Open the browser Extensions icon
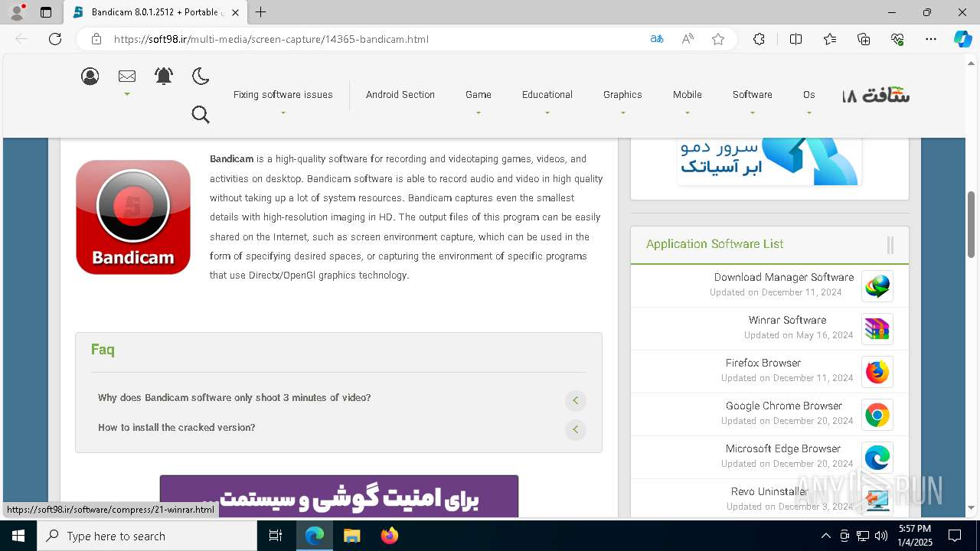This screenshot has width=980, height=551. 759,39
